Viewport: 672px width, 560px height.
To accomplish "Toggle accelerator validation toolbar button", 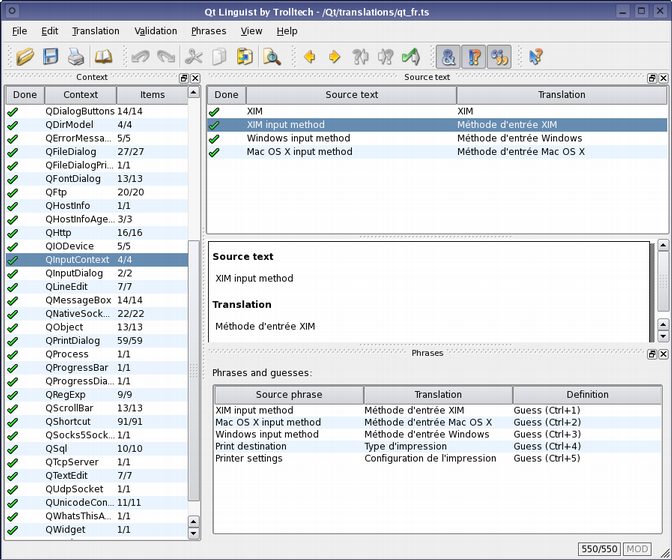I will [x=449, y=57].
